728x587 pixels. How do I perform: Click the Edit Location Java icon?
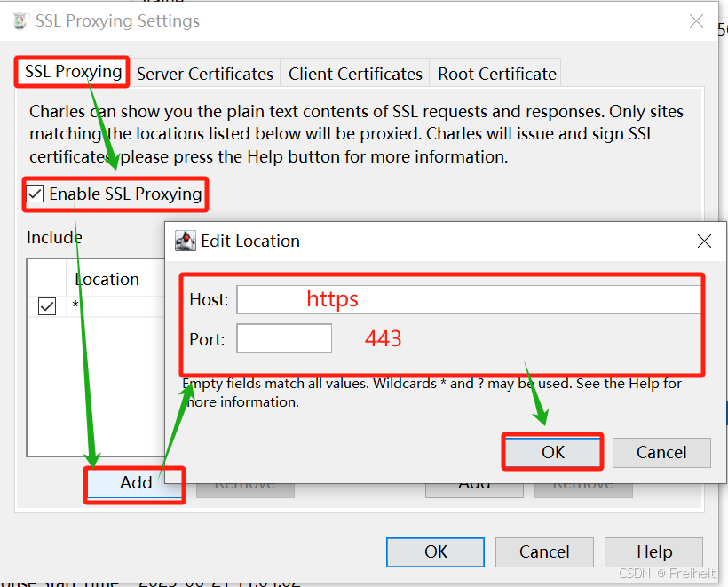[186, 241]
